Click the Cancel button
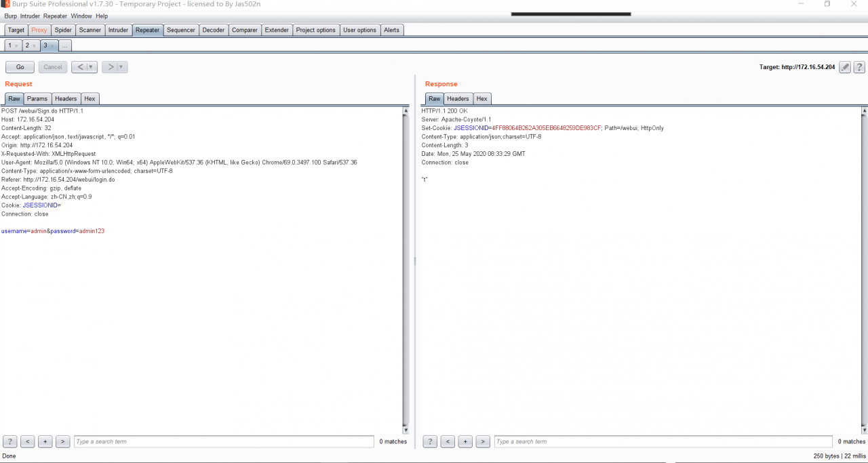 pyautogui.click(x=53, y=67)
